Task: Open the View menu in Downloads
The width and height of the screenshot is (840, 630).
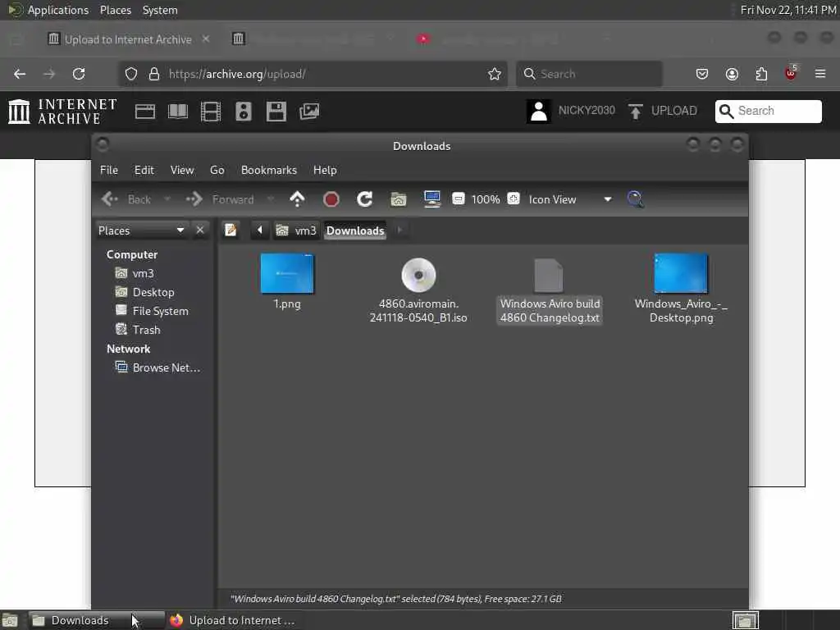Action: [182, 170]
